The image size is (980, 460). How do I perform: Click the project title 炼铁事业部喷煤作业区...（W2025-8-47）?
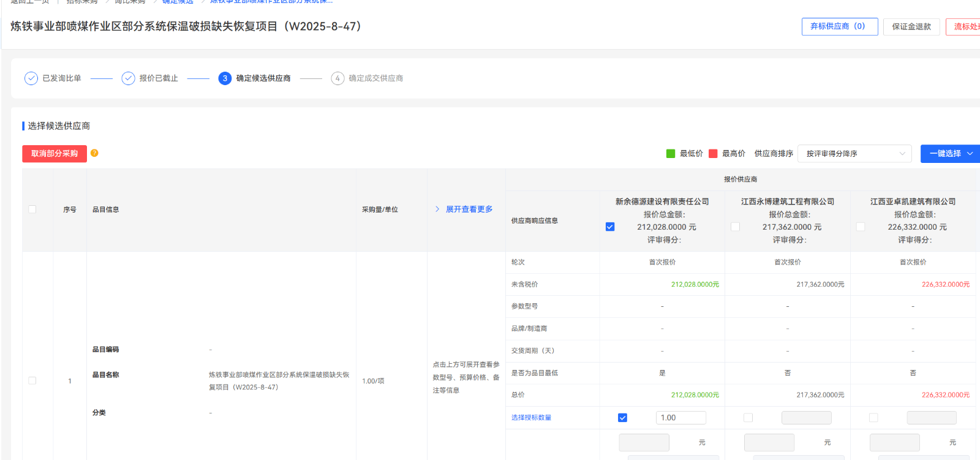coord(187,26)
